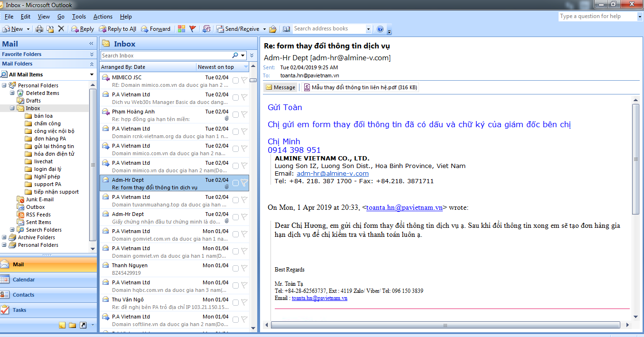Click the reading pane horizontal scrollbar

tap(445, 326)
